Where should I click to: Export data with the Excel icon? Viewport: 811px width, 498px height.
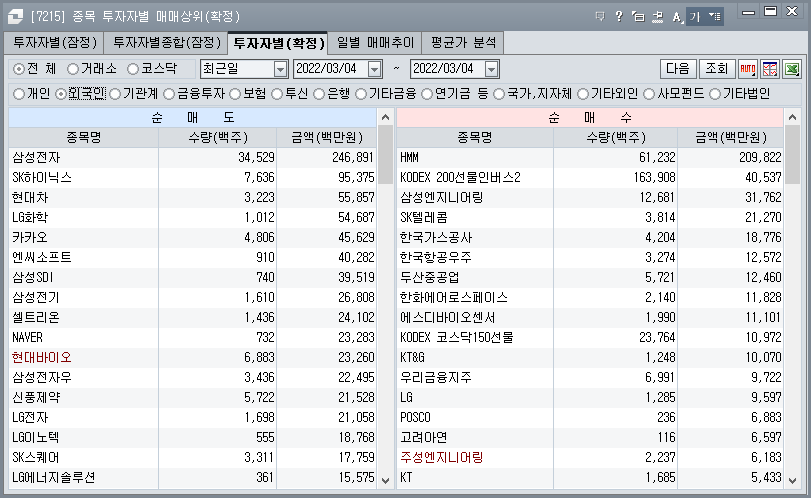[x=792, y=69]
